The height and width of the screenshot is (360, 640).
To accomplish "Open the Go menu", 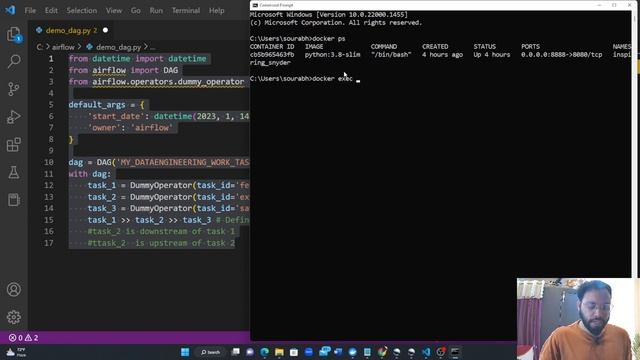I will tap(136, 11).
